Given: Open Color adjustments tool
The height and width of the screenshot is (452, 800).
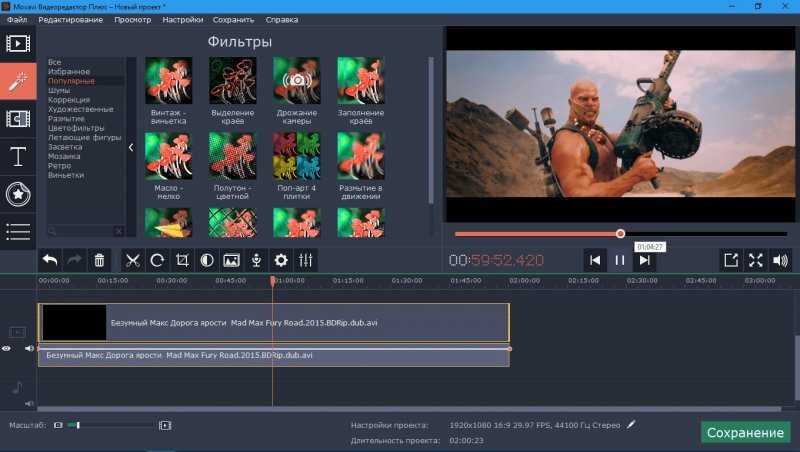Looking at the screenshot, I should click(x=207, y=260).
